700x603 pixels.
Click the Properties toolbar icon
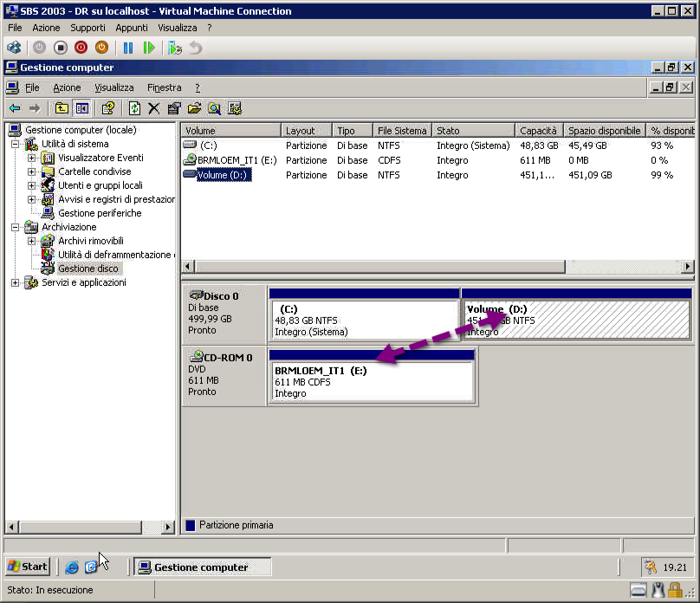(174, 108)
